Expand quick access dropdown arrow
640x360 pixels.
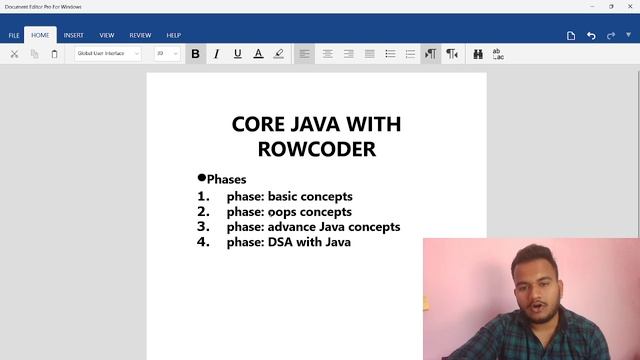pos(629,35)
